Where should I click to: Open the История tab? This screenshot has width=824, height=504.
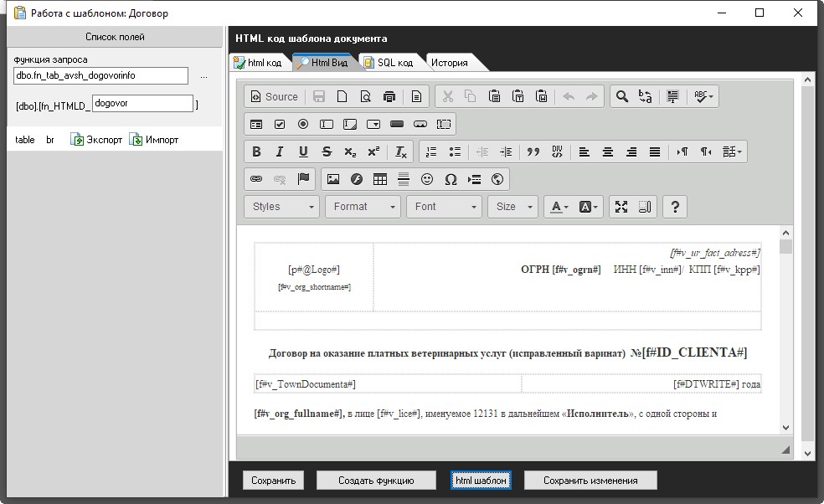pyautogui.click(x=449, y=63)
